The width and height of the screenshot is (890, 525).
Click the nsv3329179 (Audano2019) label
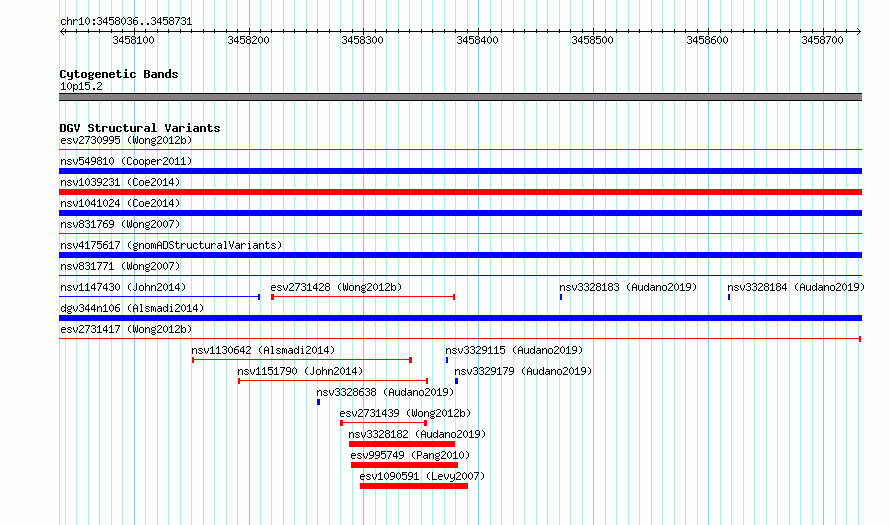[523, 371]
